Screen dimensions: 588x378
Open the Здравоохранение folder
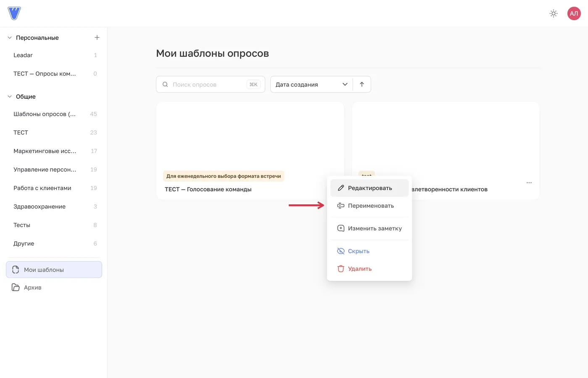pyautogui.click(x=54, y=206)
